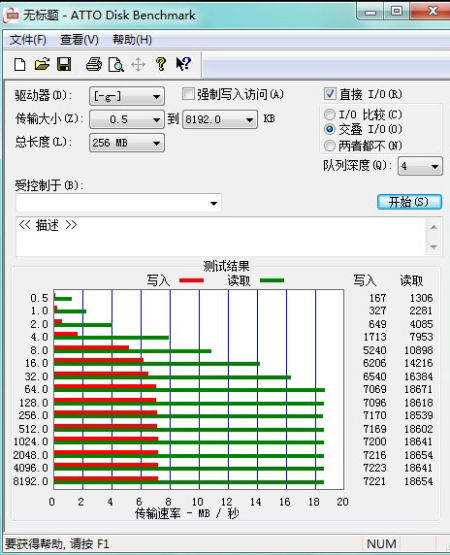Print results with the printer icon
The image size is (450, 555).
point(94,64)
